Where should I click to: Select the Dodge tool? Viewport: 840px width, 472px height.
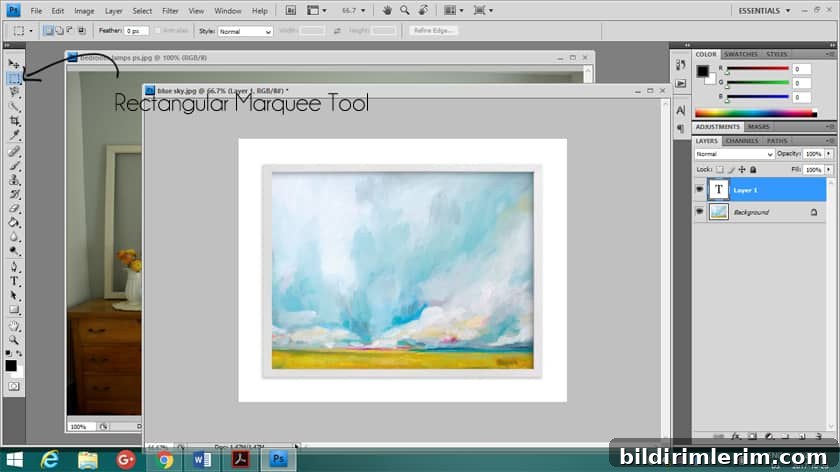13,251
